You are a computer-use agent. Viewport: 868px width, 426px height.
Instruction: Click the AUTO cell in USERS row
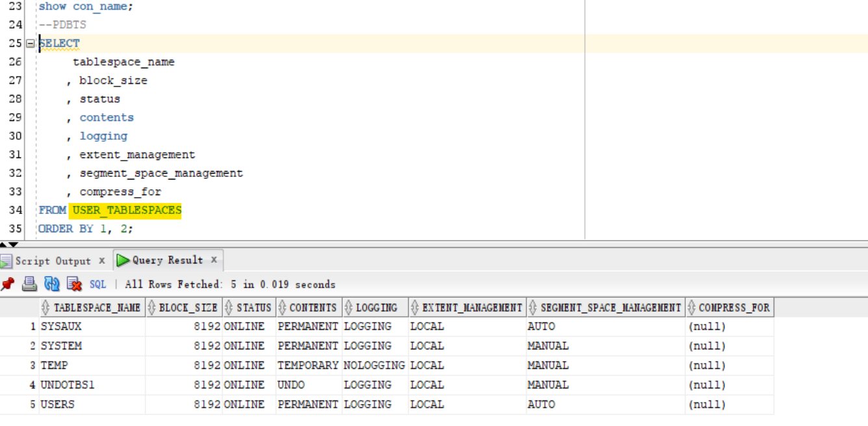606,405
